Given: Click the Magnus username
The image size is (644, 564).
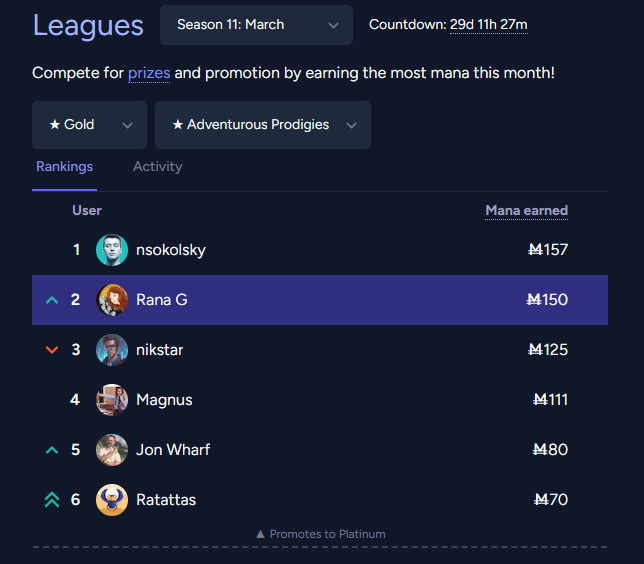Looking at the screenshot, I should pyautogui.click(x=164, y=400).
